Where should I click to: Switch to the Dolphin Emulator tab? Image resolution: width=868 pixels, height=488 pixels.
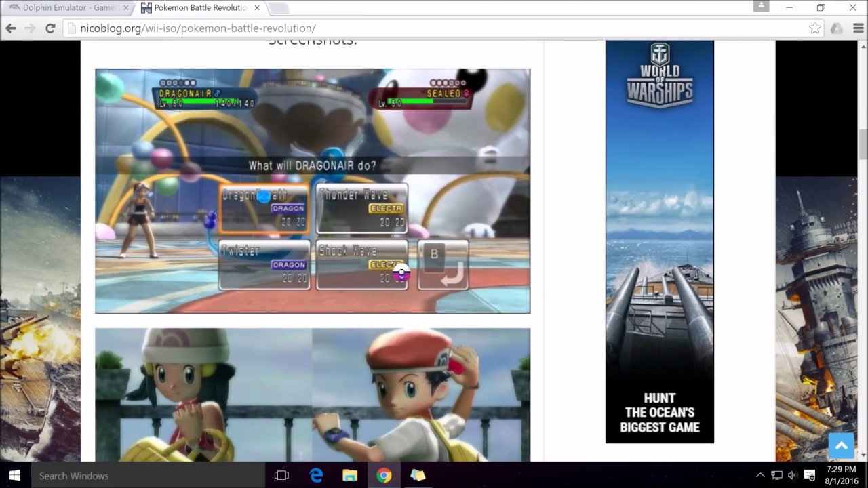68,8
